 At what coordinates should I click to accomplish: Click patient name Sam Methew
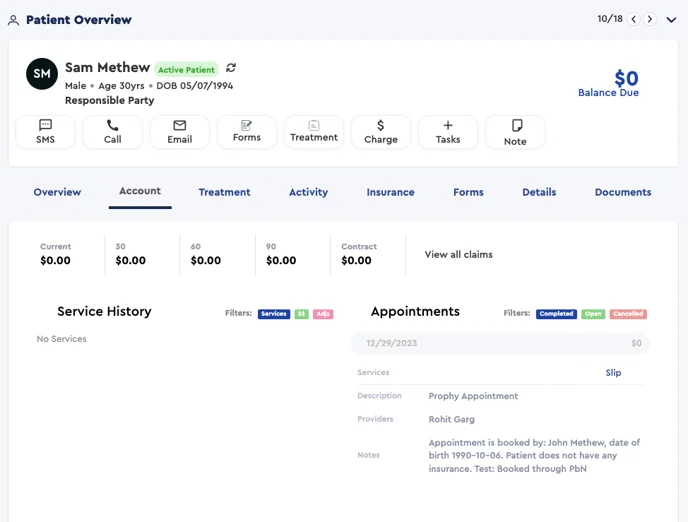coord(108,68)
